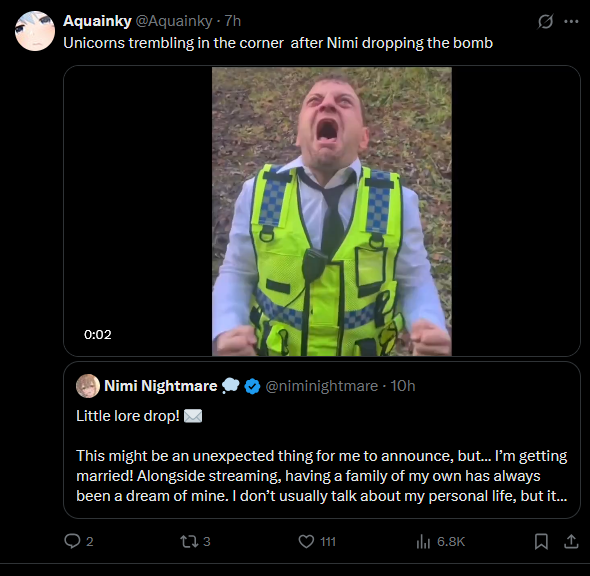Screen dimensions: 590x576
Task: Click the 0:02 video duration label
Action: coord(98,334)
